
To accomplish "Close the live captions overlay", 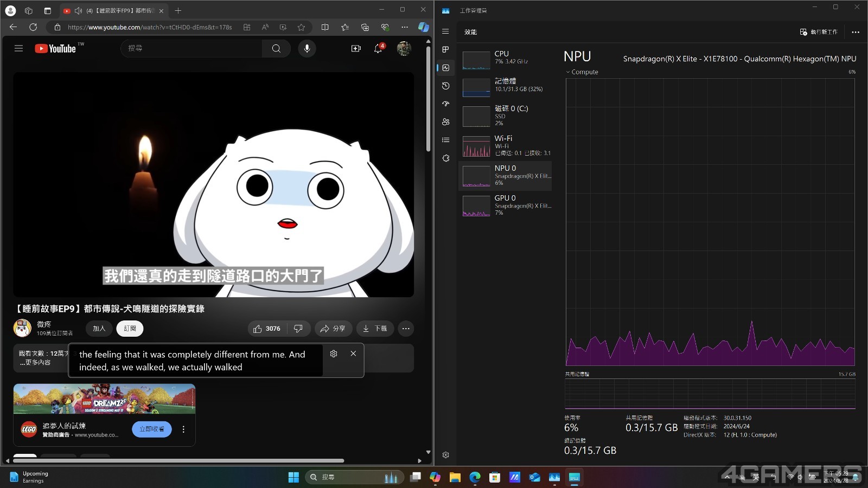I will [x=353, y=354].
